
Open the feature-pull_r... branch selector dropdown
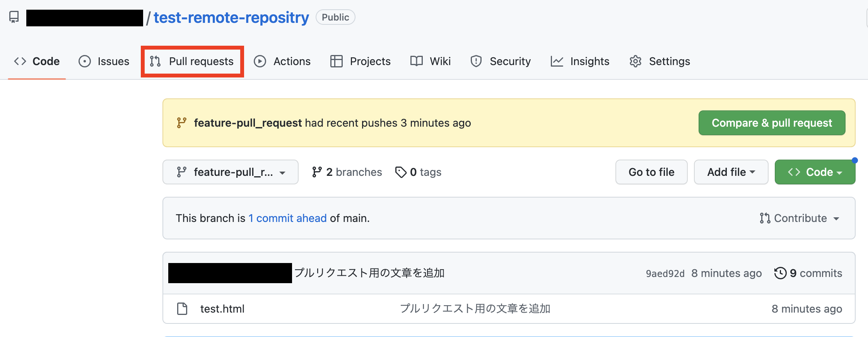click(231, 172)
